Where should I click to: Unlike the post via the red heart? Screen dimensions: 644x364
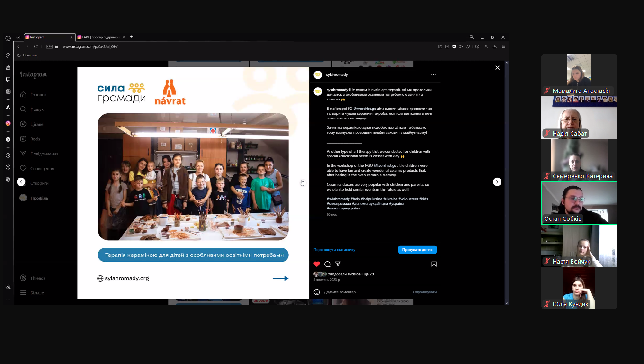pos(317,264)
